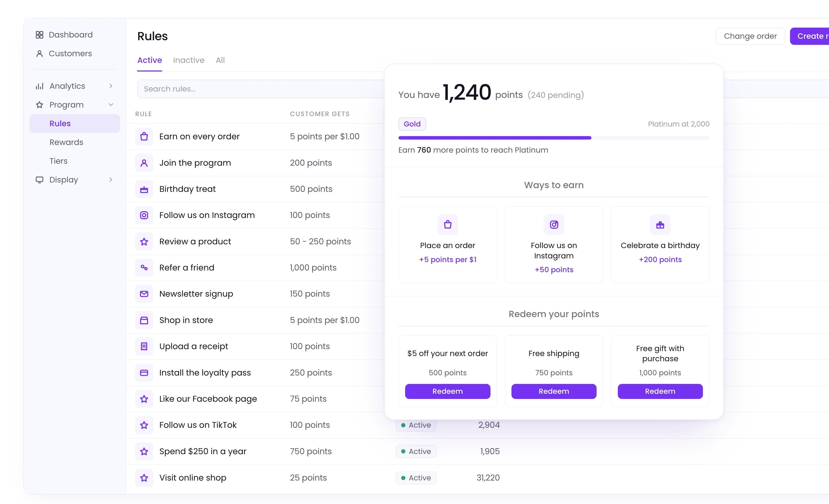Expand the Analytics menu chevron

tap(111, 86)
